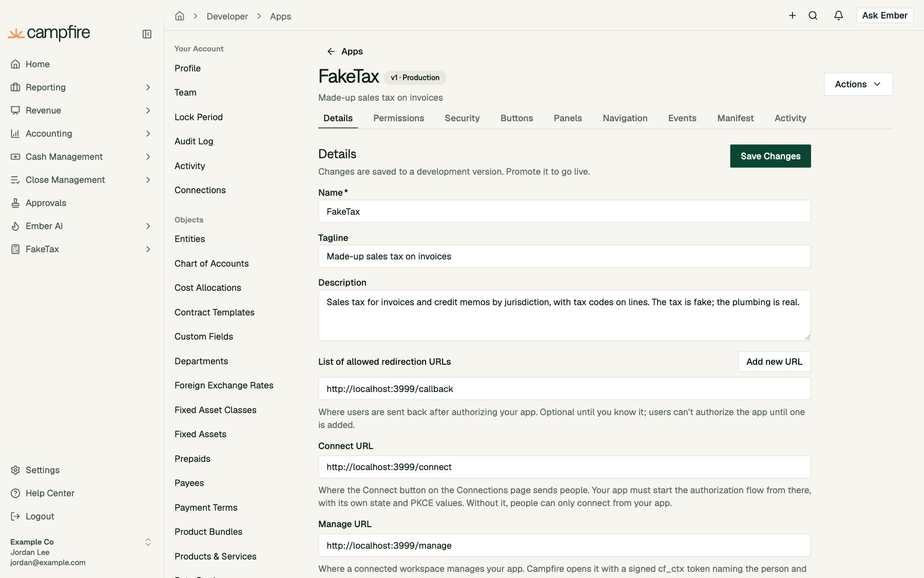This screenshot has width=924, height=578.
Task: Expand the Close Management chevron
Action: pyautogui.click(x=148, y=180)
